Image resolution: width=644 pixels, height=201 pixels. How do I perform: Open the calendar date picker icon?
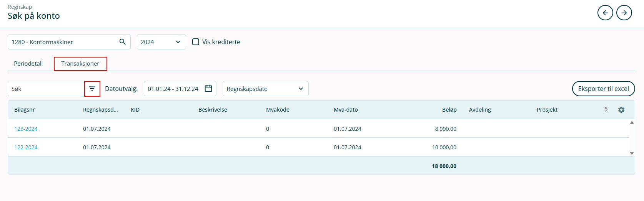tap(208, 89)
